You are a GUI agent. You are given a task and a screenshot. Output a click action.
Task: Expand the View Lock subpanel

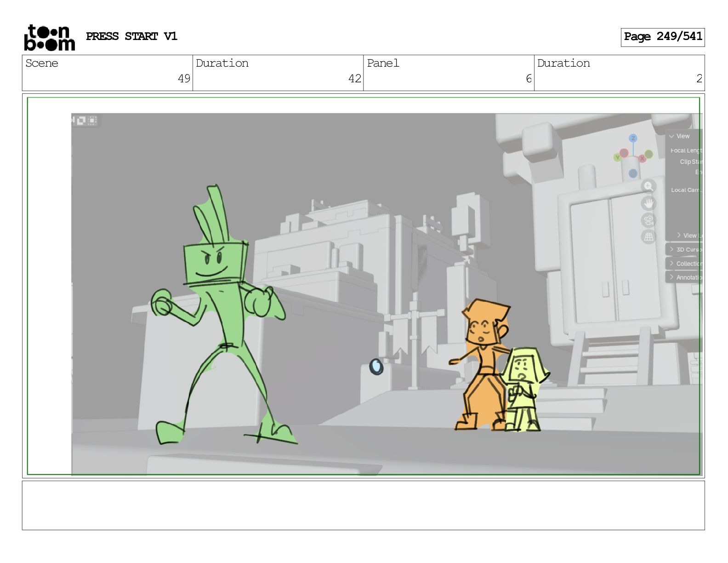tap(689, 236)
